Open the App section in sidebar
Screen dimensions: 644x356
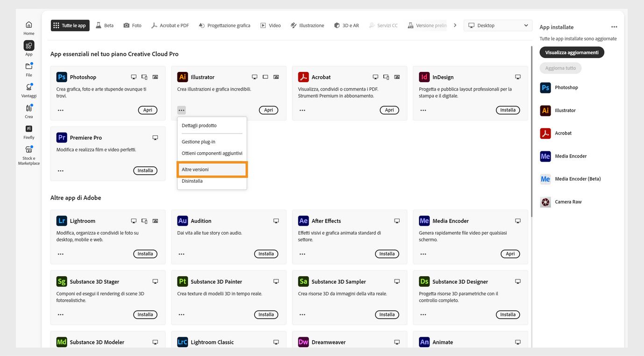pyautogui.click(x=29, y=49)
